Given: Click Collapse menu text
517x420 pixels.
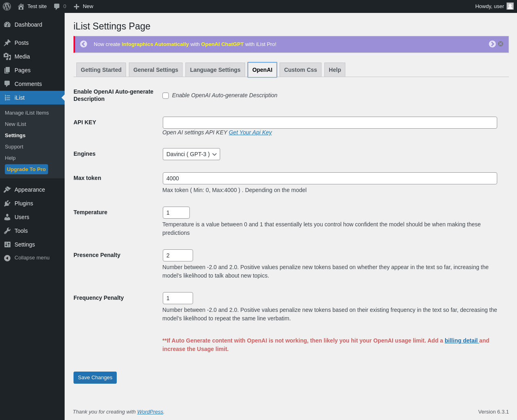Looking at the screenshot, I should (32, 258).
